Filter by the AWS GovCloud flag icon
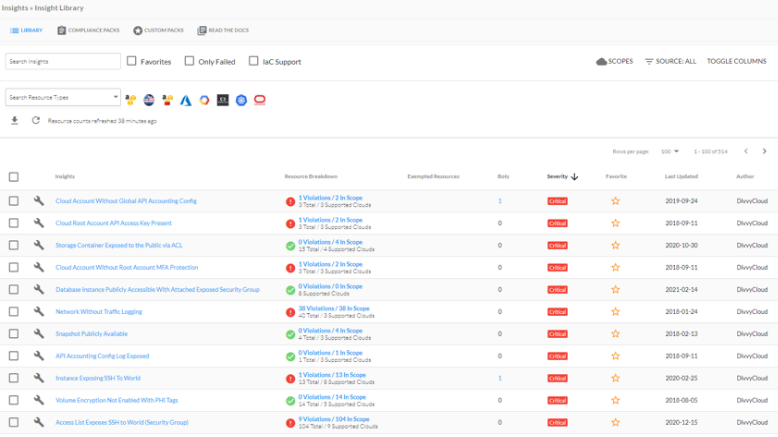The width and height of the screenshot is (778, 437). click(x=149, y=100)
